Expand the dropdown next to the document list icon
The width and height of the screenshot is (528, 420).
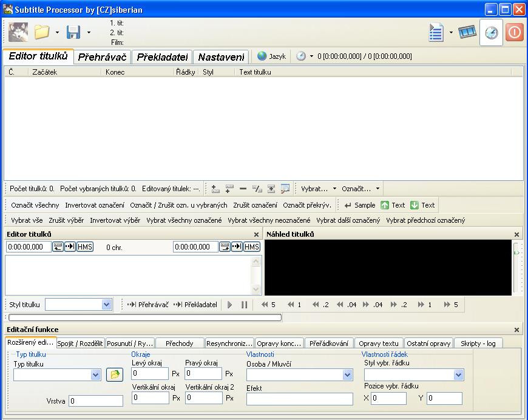[x=451, y=32]
